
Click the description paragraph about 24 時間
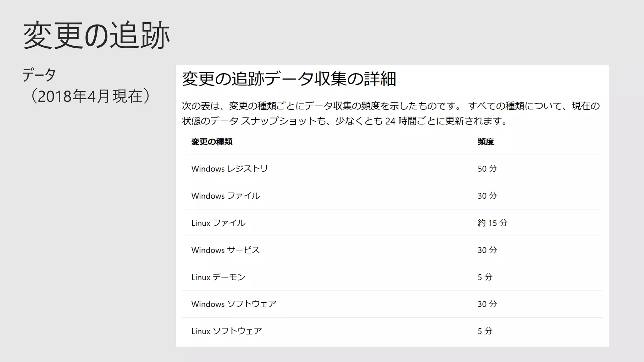tap(391, 113)
